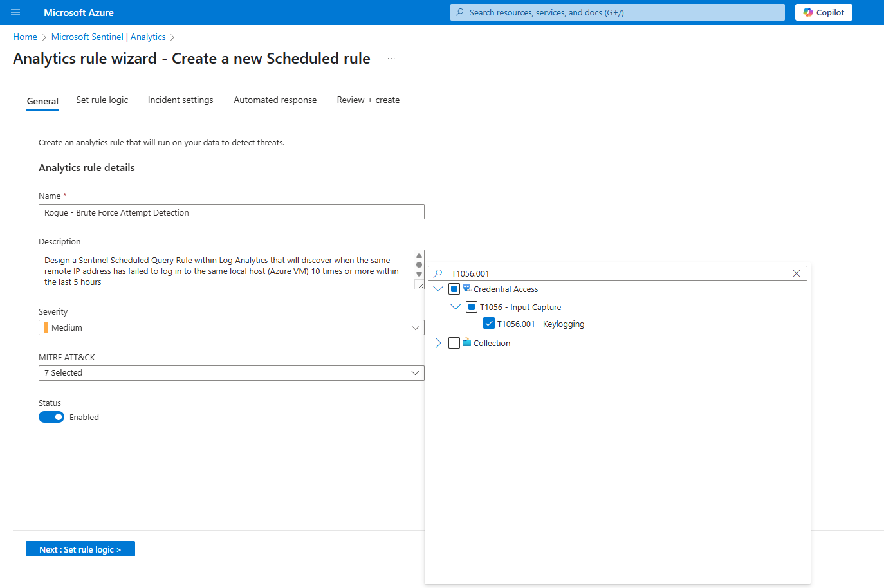The height and width of the screenshot is (588, 884).
Task: Open Microsoft Sentinel | Analytics breadcrumb
Action: pyautogui.click(x=108, y=37)
